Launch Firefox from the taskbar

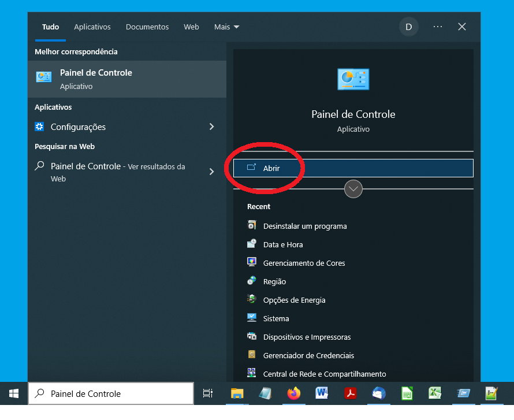[x=294, y=394]
